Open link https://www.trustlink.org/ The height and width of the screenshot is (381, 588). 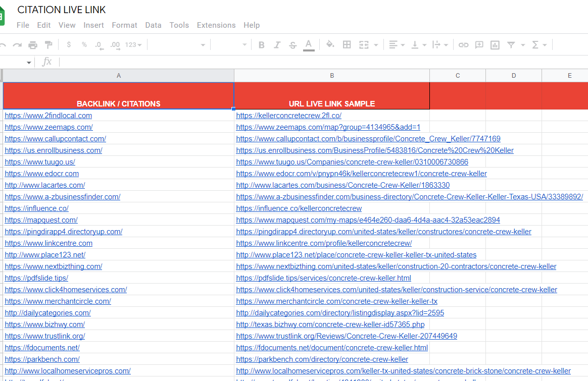pos(45,336)
